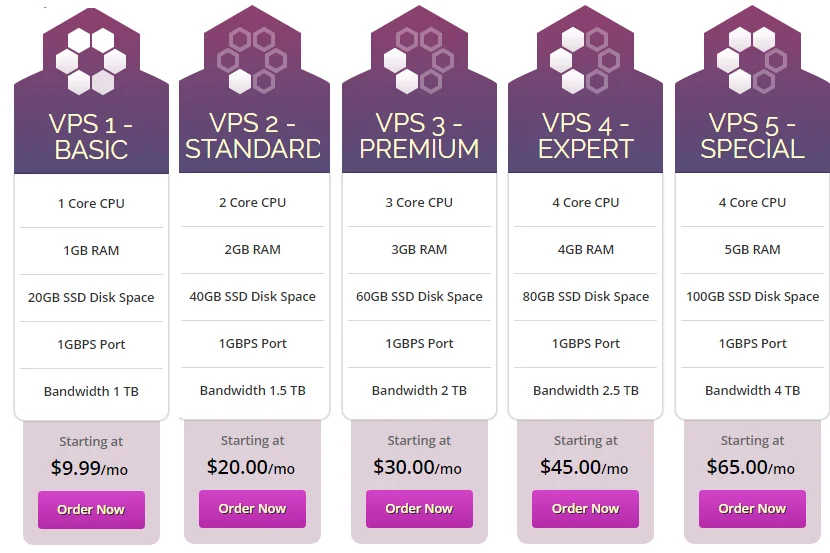This screenshot has height=553, width=830.
Task: Order the $65.00/mo Special plan
Action: [x=752, y=509]
